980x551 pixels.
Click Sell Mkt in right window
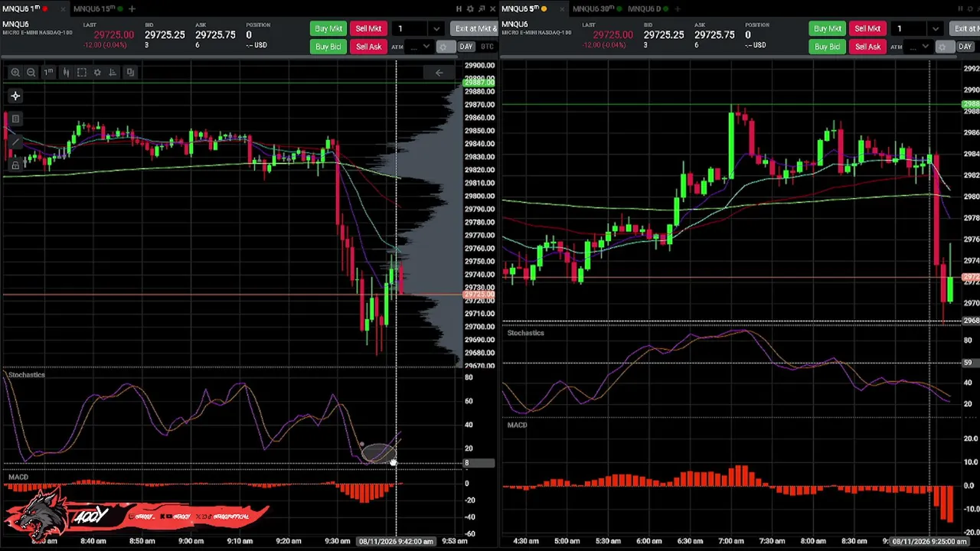tap(867, 29)
